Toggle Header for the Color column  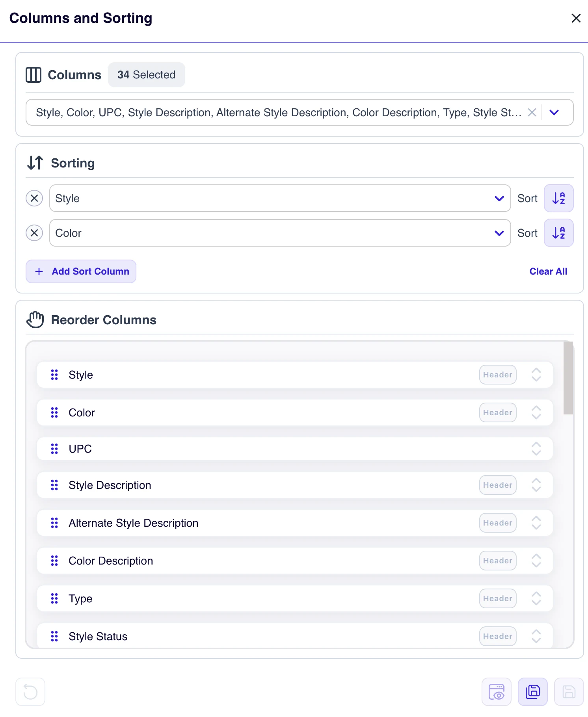click(x=498, y=412)
